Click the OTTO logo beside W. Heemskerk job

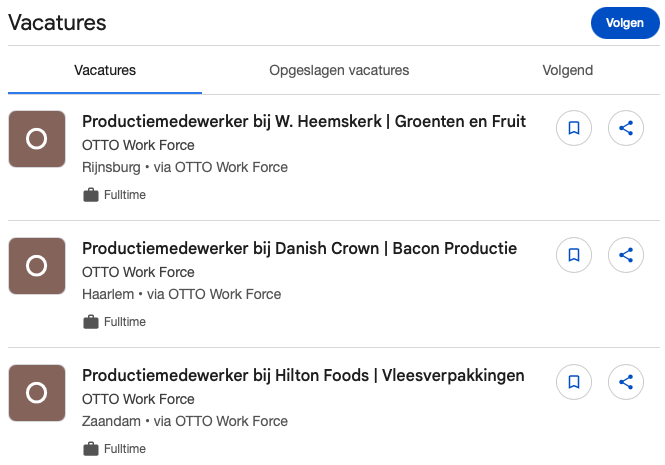pyautogui.click(x=37, y=139)
